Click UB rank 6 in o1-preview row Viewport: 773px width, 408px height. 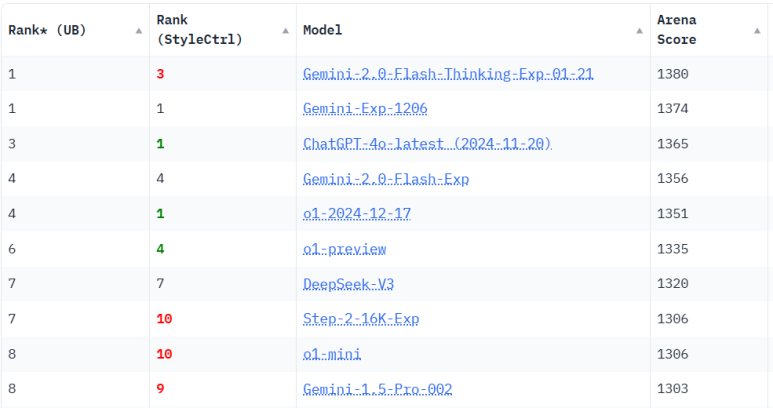(12, 249)
